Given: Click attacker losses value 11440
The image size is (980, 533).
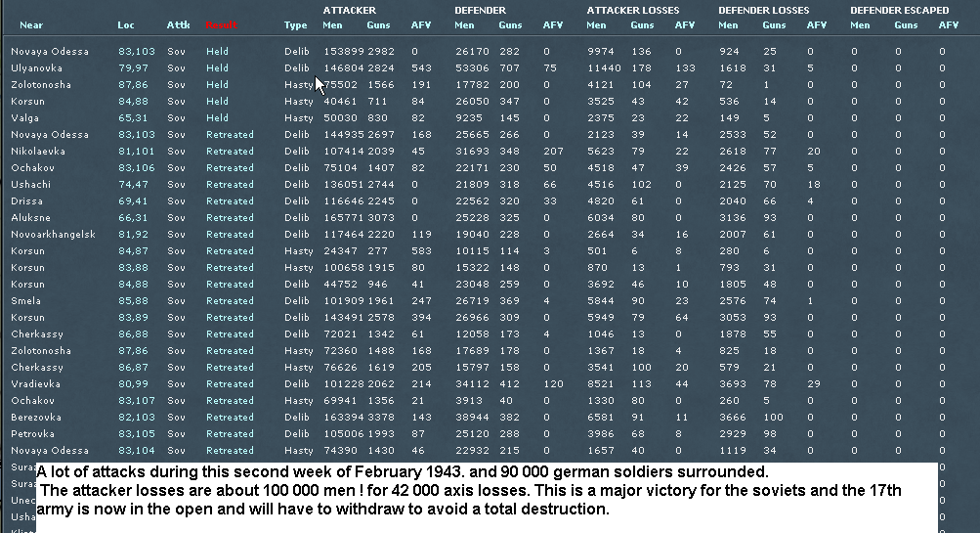Looking at the screenshot, I should (x=604, y=67).
